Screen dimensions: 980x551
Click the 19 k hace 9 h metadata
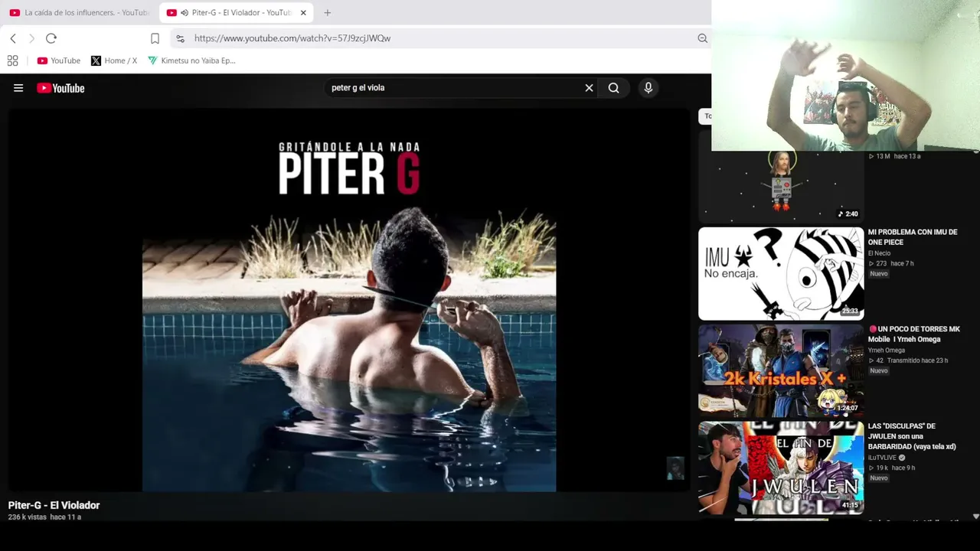(x=892, y=468)
